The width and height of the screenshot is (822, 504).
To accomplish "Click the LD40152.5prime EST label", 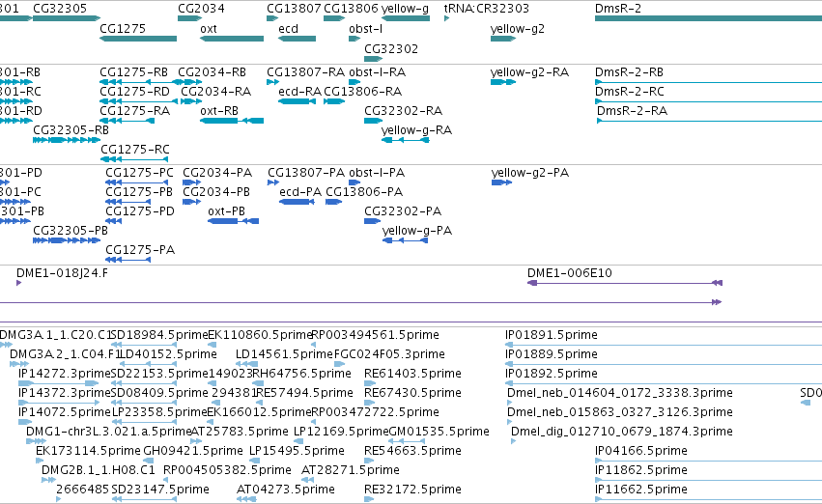I will point(169,354).
